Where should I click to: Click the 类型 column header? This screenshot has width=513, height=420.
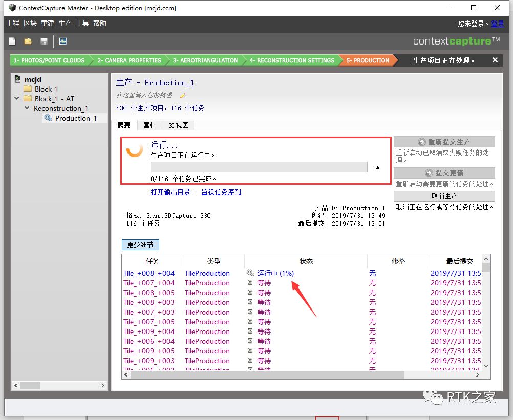tap(213, 261)
